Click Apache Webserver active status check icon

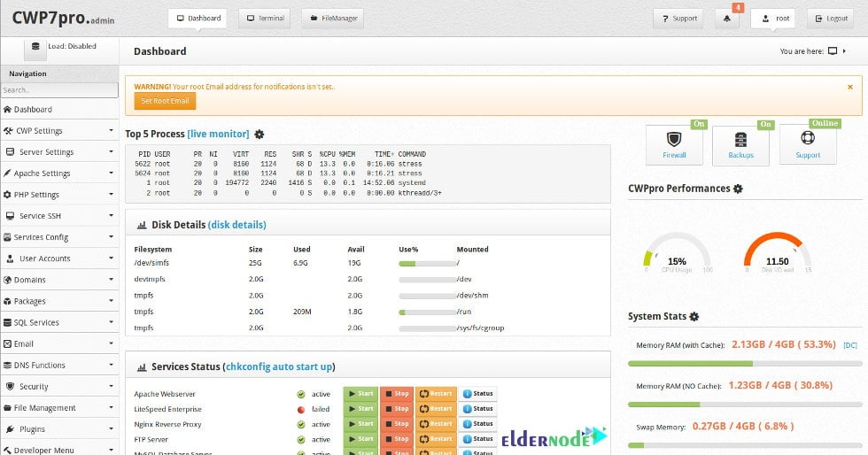(301, 394)
